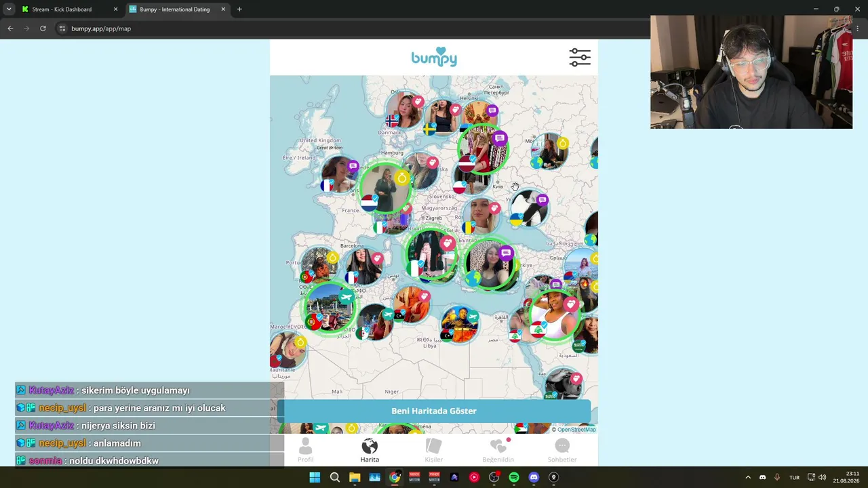Close the Kick Dashboard browser tab

tap(115, 9)
